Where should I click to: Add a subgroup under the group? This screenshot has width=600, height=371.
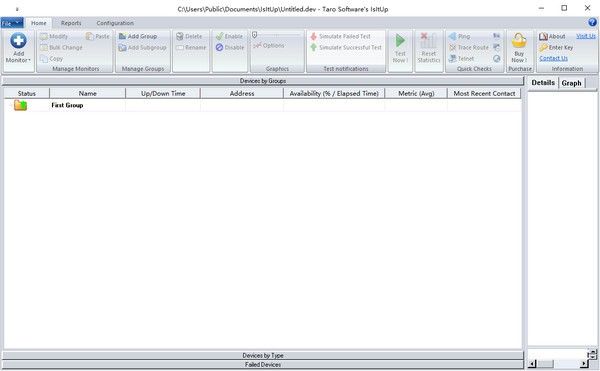(x=142, y=47)
